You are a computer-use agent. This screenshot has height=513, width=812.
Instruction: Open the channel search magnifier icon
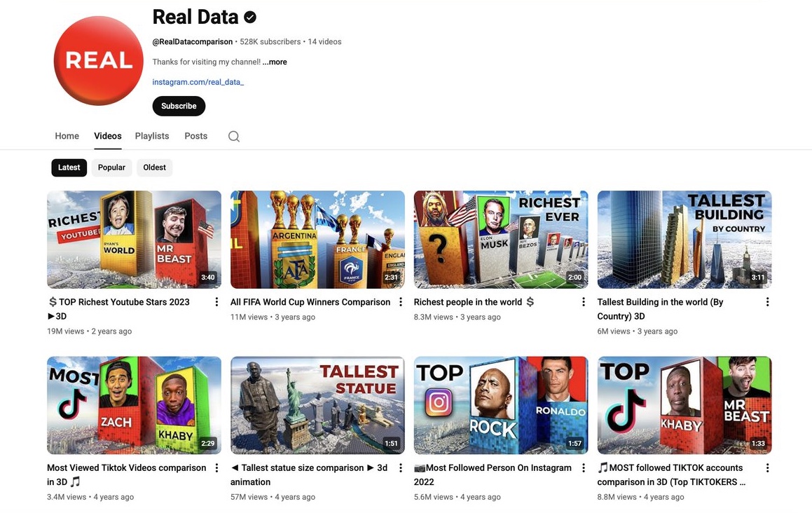tap(234, 136)
